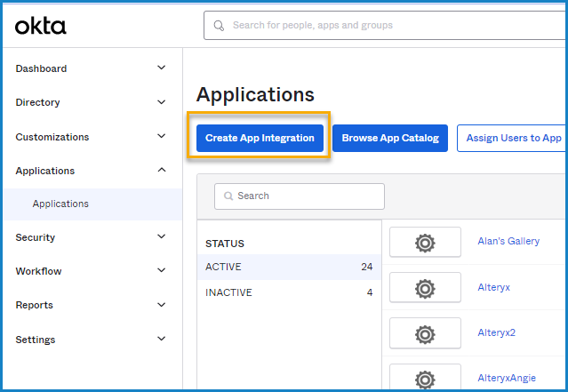Open the Alteryx2 app link

pyautogui.click(x=496, y=332)
